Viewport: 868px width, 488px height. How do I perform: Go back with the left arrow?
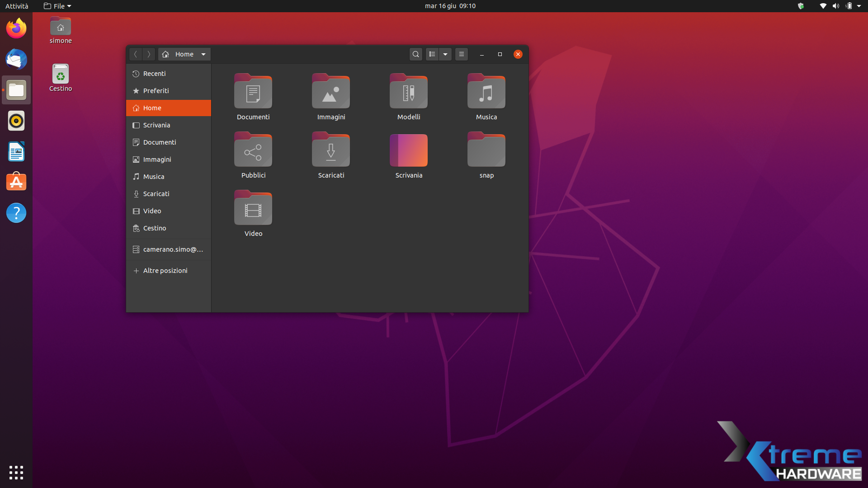(x=135, y=54)
